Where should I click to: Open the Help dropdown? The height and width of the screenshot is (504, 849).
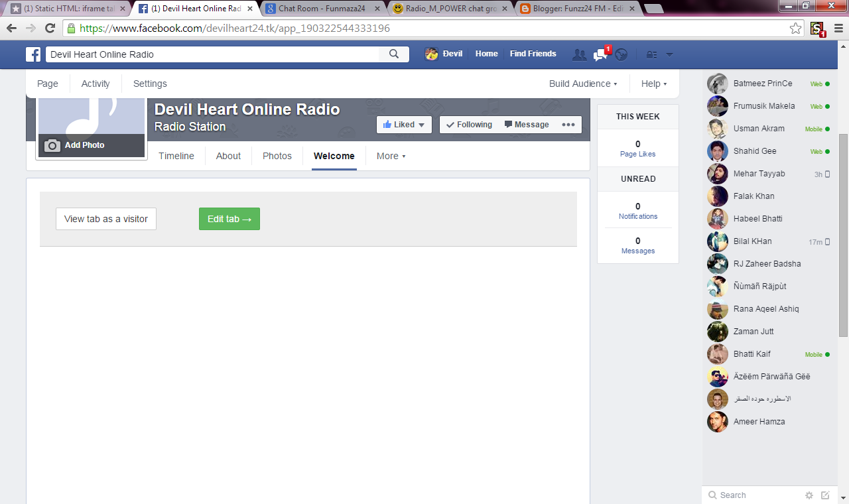[x=653, y=84]
